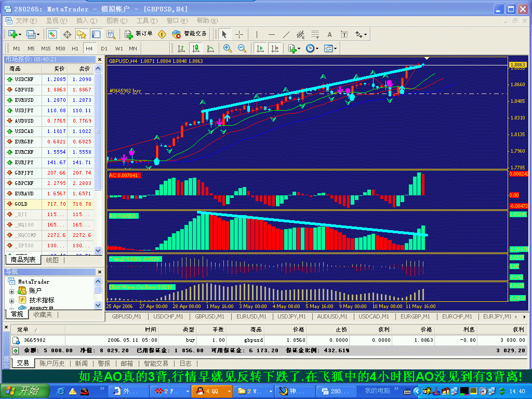This screenshot has height=399, width=532.
Task: Select text tool letter A
Action: (329, 34)
